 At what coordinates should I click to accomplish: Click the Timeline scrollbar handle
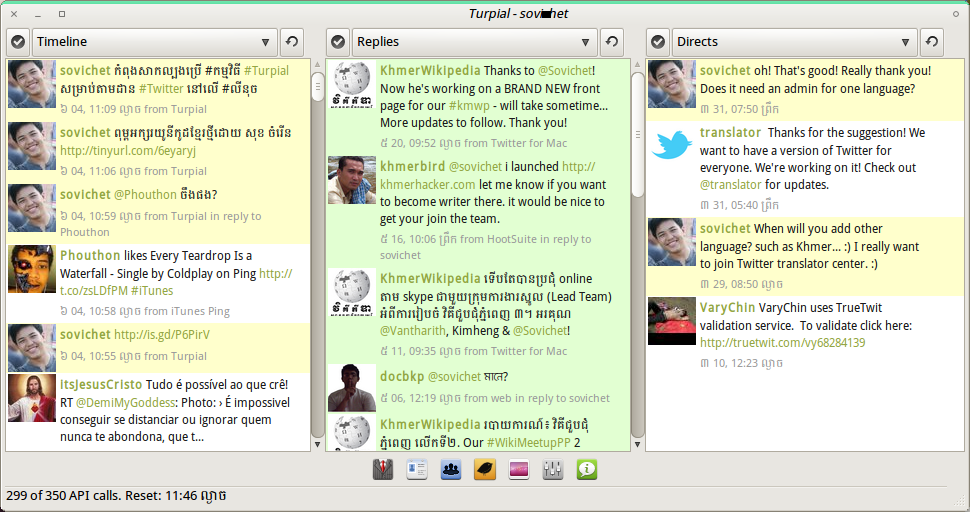click(x=317, y=87)
